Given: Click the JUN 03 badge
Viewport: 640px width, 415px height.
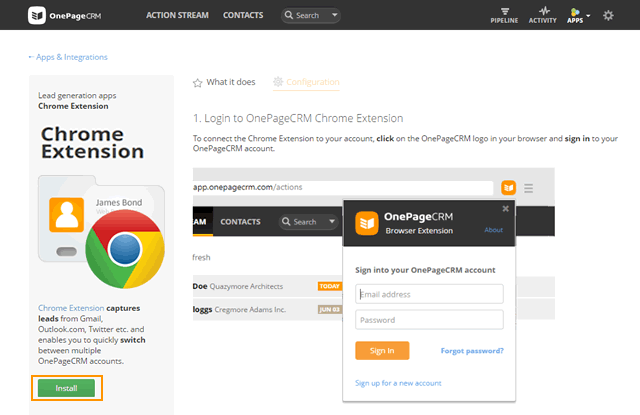Looking at the screenshot, I should 329,309.
